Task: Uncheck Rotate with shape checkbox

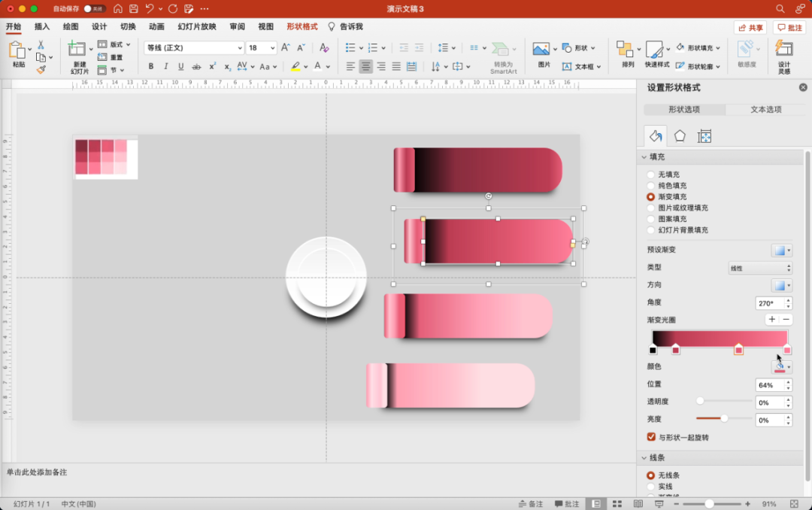Action: (x=651, y=437)
